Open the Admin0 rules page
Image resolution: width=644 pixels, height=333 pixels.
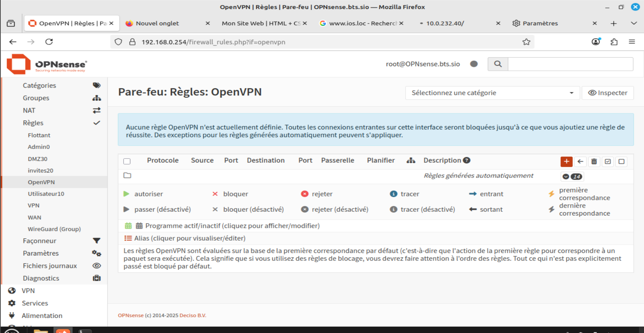pos(39,147)
